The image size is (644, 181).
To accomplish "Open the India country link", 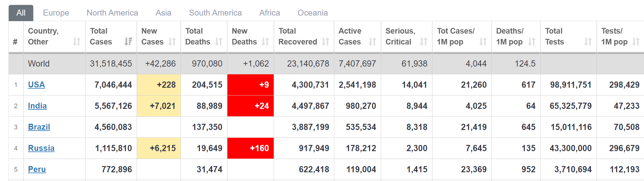I will [37, 106].
